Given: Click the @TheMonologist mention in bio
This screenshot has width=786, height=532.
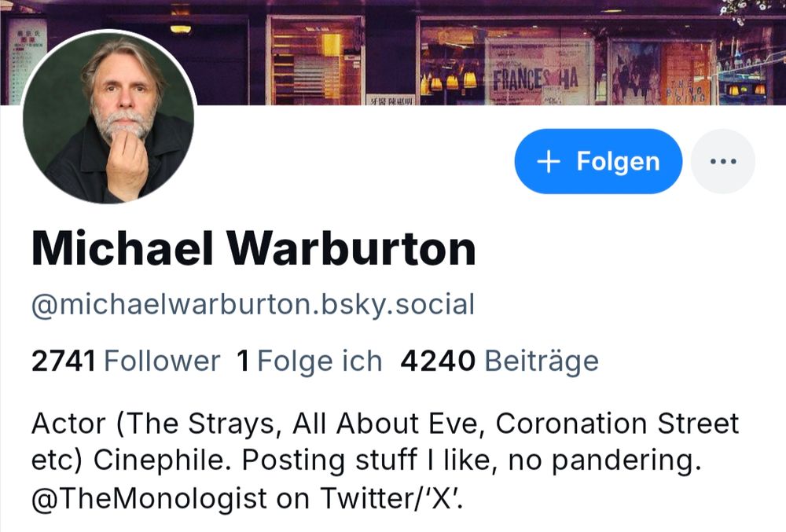Looking at the screenshot, I should [x=149, y=498].
